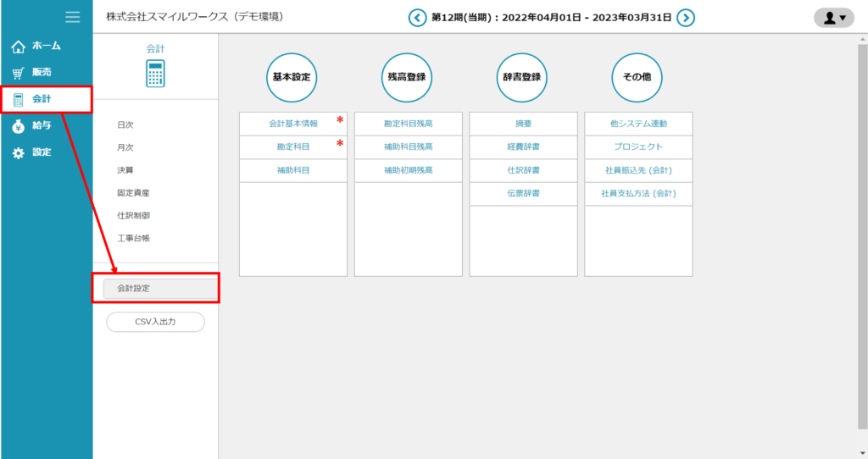Open 補助科目 link
Viewport: 868px width, 459px height.
coord(293,170)
